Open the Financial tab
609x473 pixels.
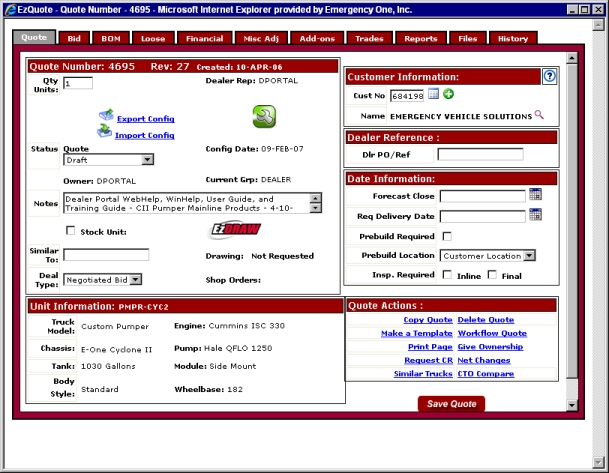tap(204, 38)
